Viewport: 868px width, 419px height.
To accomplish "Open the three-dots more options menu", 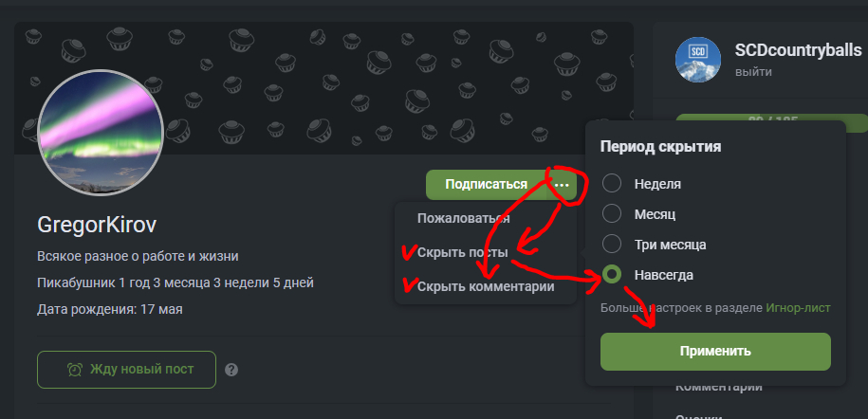I will click(562, 184).
